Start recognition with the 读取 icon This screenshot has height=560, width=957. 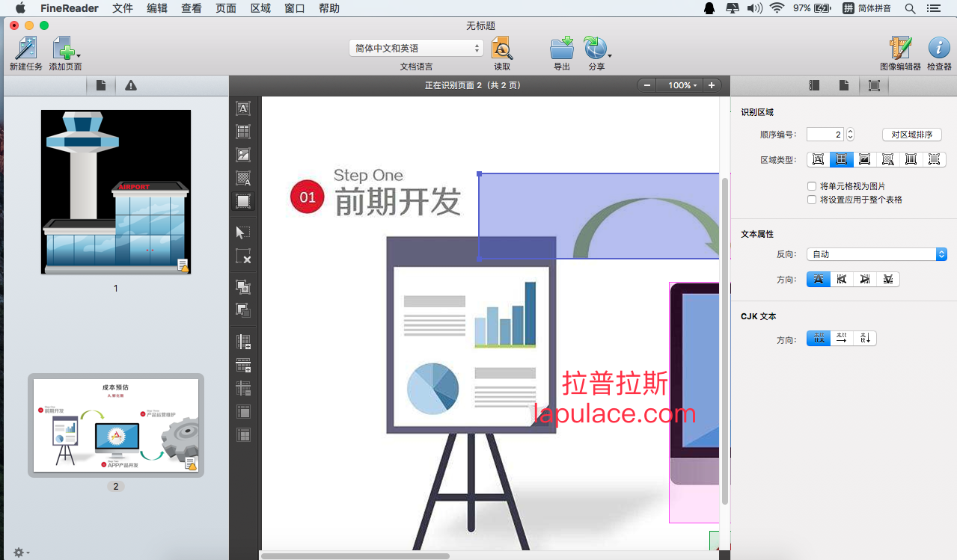pos(501,49)
